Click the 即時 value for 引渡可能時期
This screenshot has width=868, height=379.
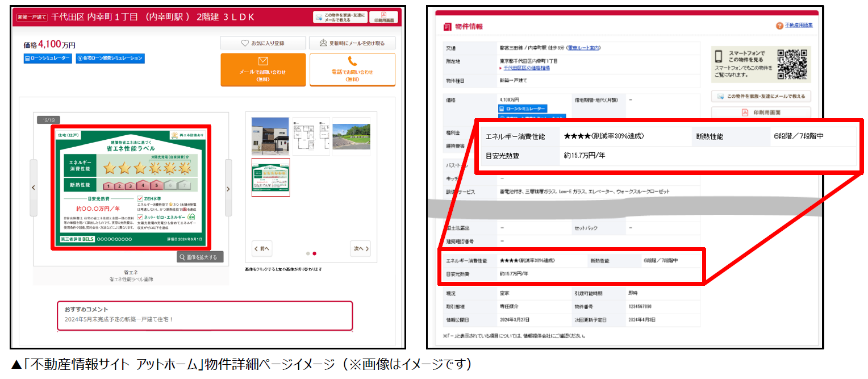pos(633,294)
